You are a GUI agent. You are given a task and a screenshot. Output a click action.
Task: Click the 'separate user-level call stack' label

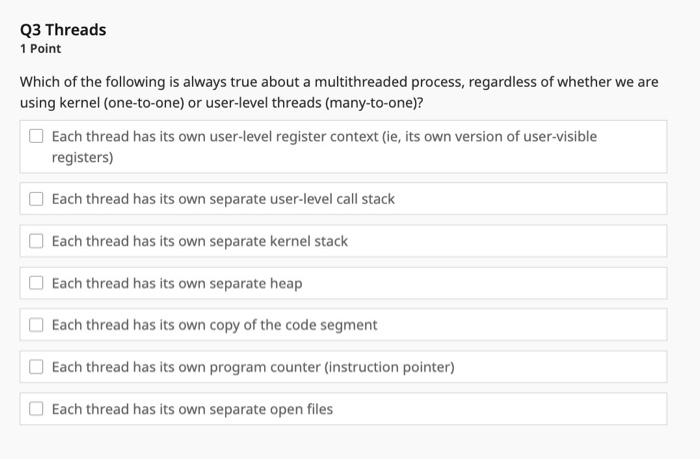(x=223, y=199)
